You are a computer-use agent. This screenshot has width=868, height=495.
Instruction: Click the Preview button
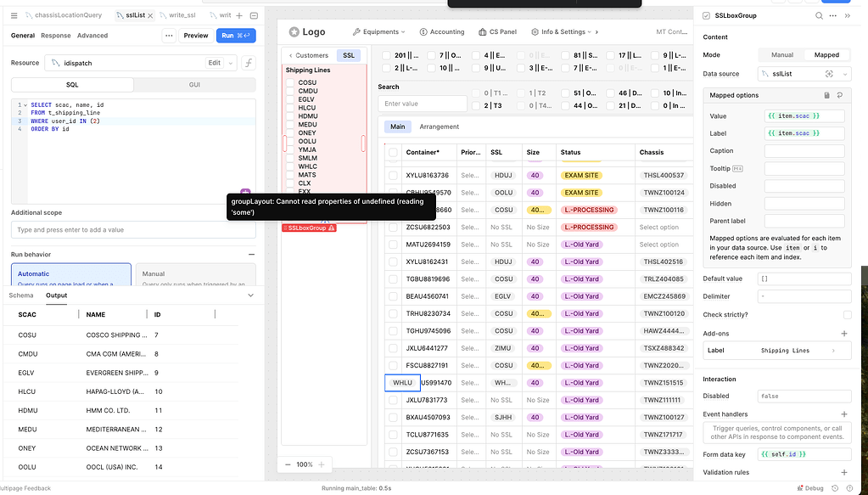(195, 36)
